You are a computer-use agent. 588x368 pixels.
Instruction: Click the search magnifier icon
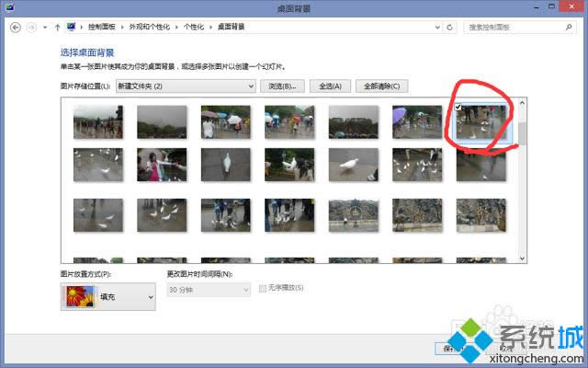(x=569, y=27)
